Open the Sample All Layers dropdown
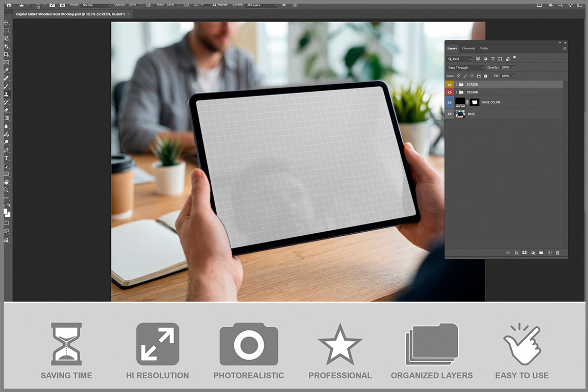 click(x=261, y=5)
